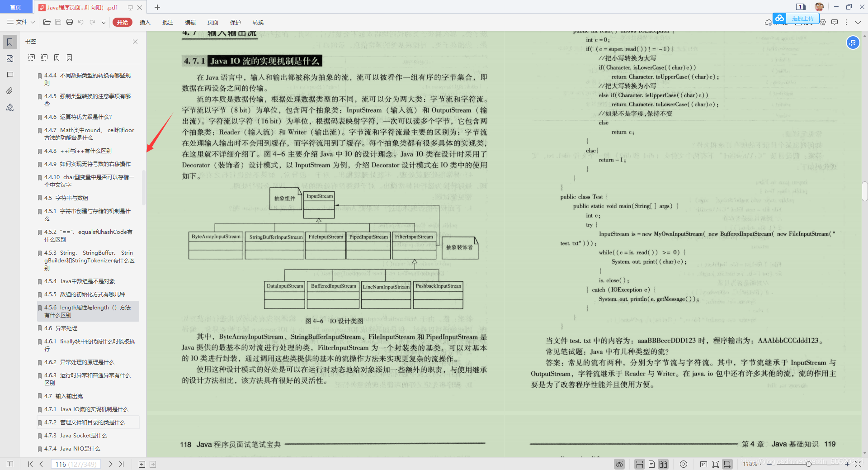This screenshot has width=868, height=470.
Task: Click the save icon in toolbar
Action: (x=58, y=22)
